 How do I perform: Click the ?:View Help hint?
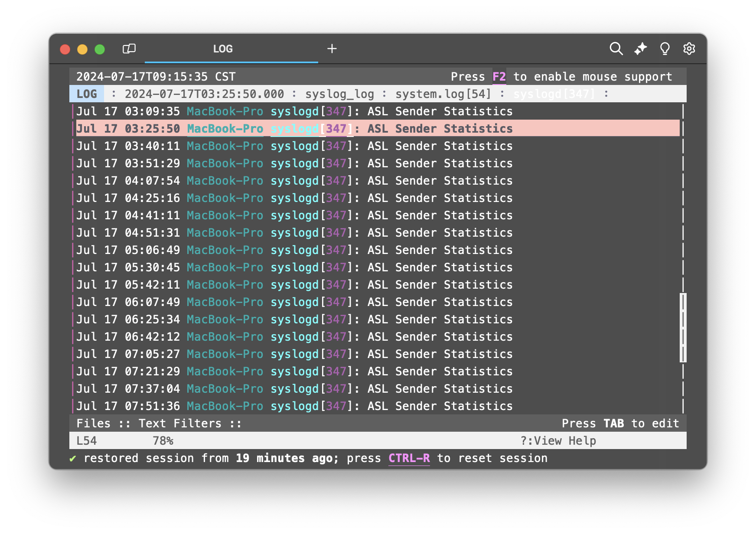pyautogui.click(x=558, y=441)
